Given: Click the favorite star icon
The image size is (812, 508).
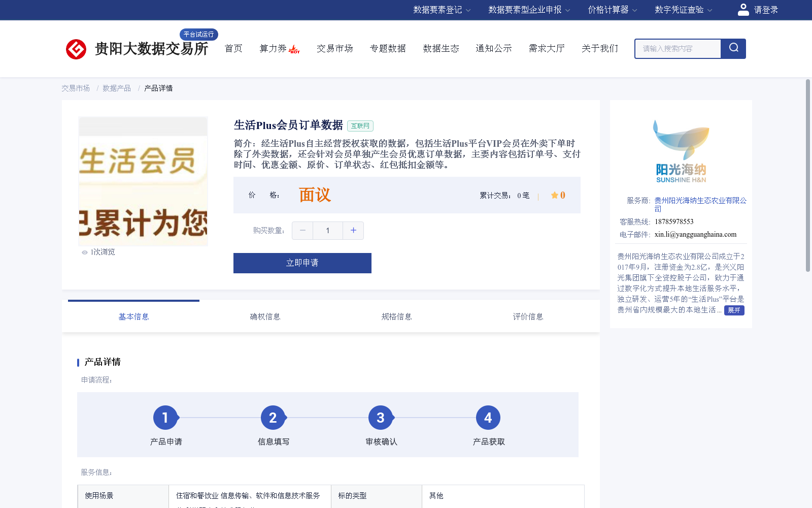Looking at the screenshot, I should coord(555,195).
